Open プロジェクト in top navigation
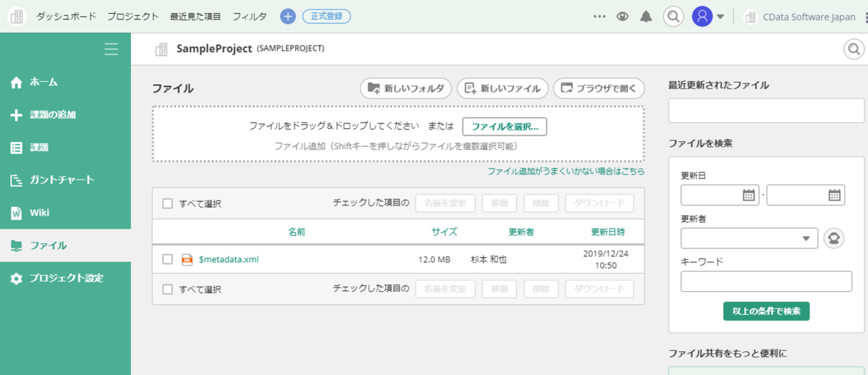 [133, 17]
